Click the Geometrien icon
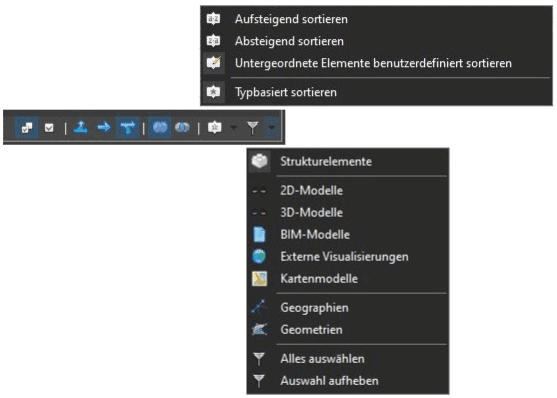Viewport: 557px width, 398px height. [259, 330]
